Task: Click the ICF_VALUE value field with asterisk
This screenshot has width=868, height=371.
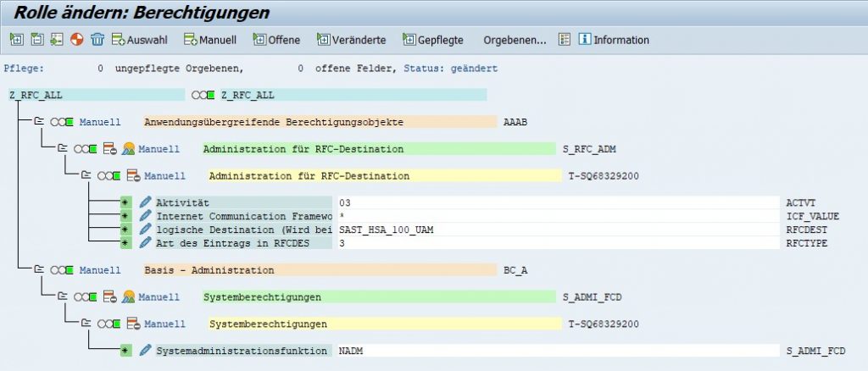Action: tap(559, 216)
